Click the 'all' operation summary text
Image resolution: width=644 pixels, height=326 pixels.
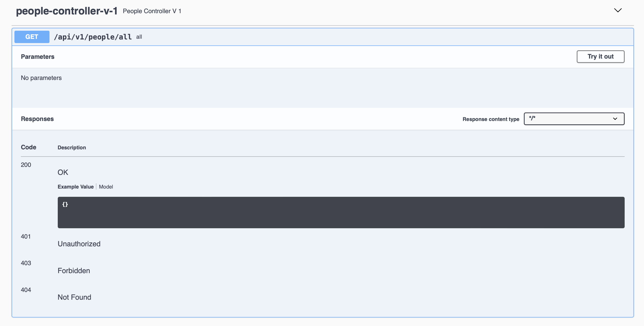pos(139,37)
